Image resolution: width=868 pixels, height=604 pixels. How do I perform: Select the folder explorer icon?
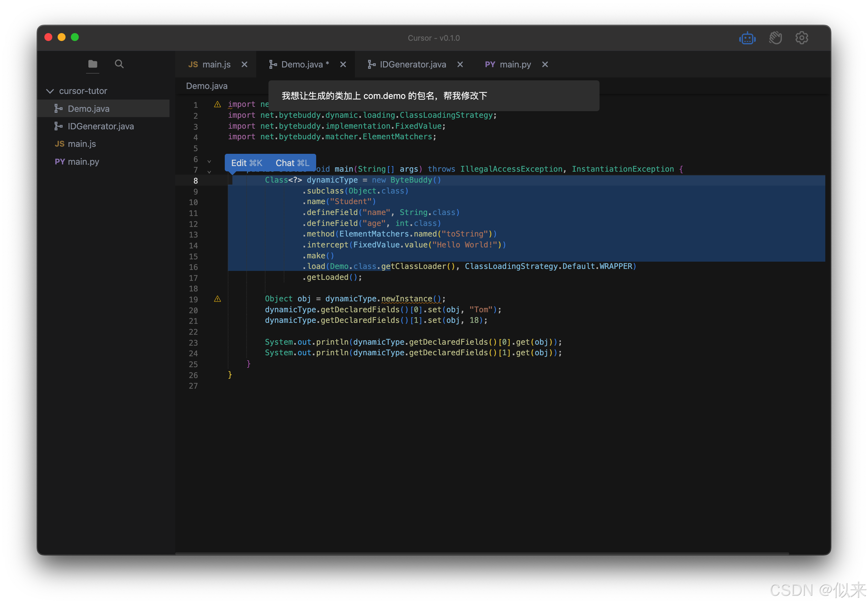point(93,64)
